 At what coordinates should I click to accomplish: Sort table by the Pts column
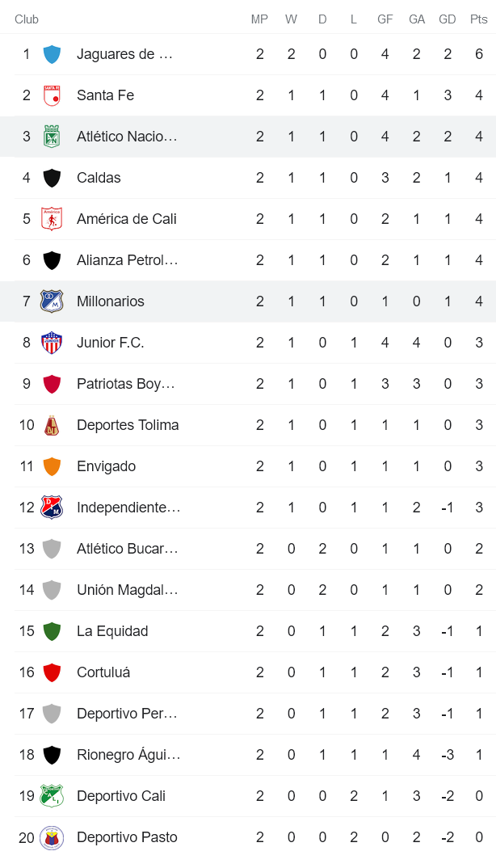(479, 19)
